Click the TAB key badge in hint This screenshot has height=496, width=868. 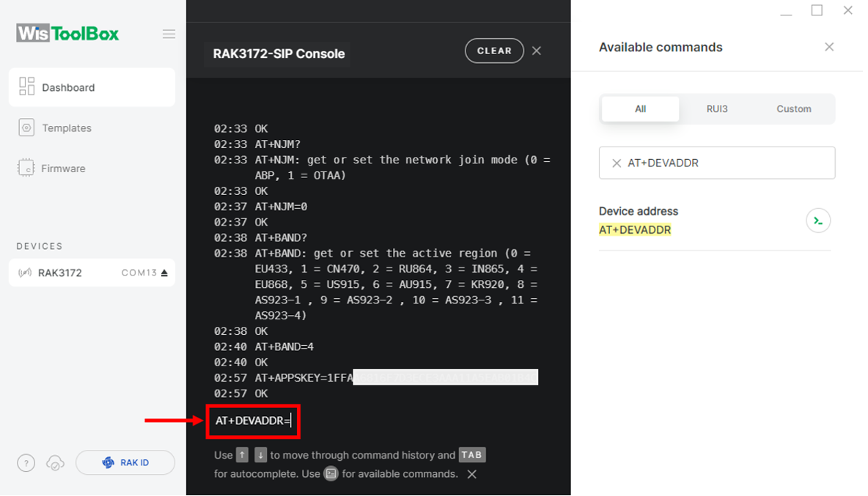(471, 455)
